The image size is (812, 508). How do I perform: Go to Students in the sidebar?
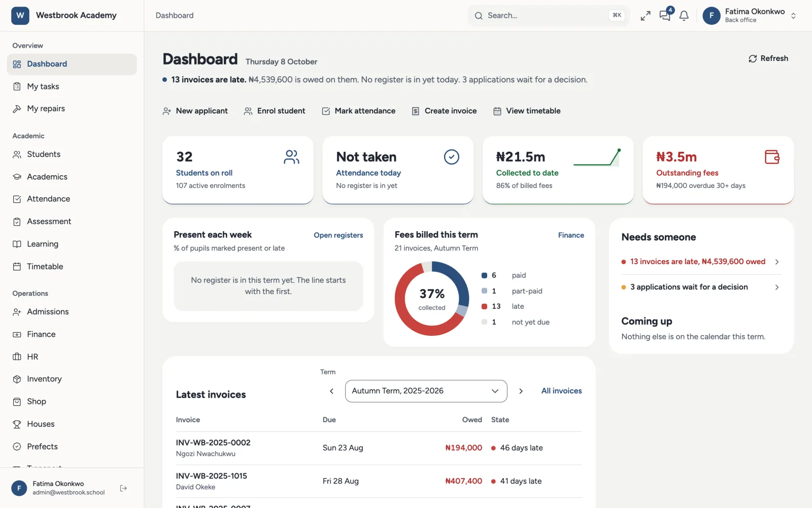tap(72, 154)
